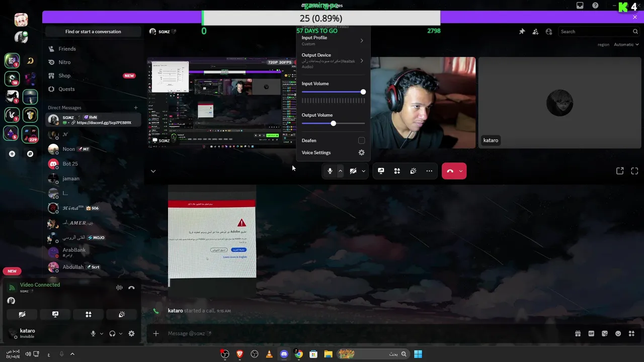
Task: Open VLC from Windows taskbar
Action: tap(269, 354)
